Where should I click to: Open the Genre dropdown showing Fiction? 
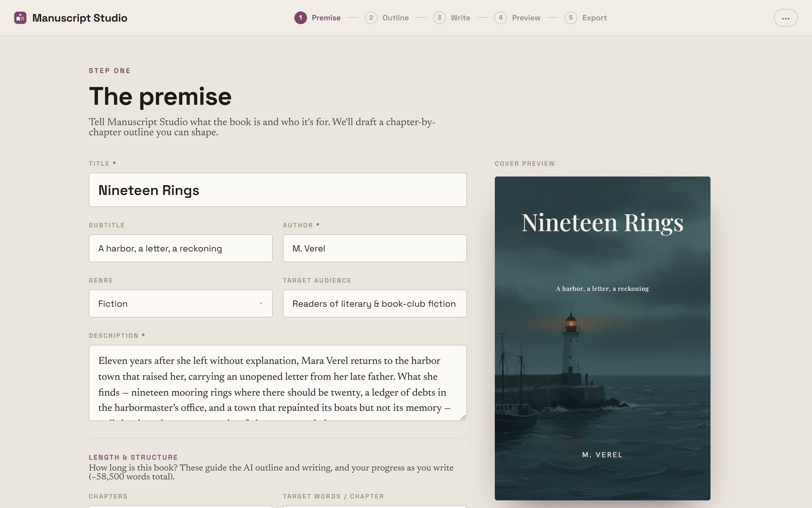pos(180,304)
